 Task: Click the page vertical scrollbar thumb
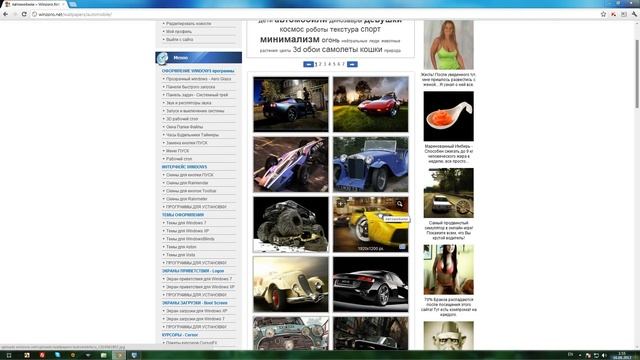click(x=638, y=73)
